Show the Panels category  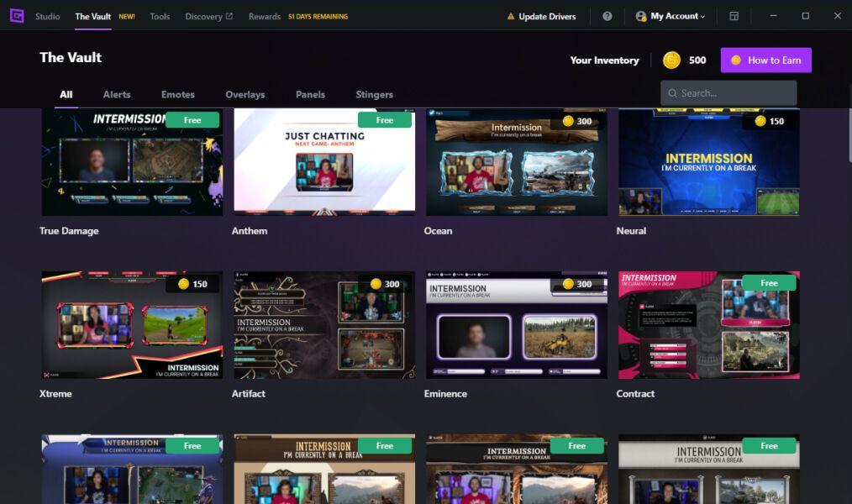[x=310, y=94]
